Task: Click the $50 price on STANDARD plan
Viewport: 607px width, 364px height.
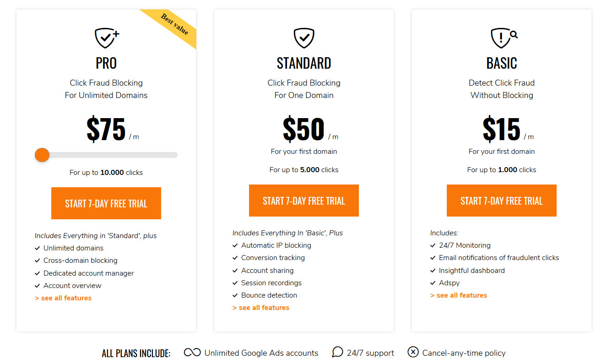Action: click(x=303, y=129)
